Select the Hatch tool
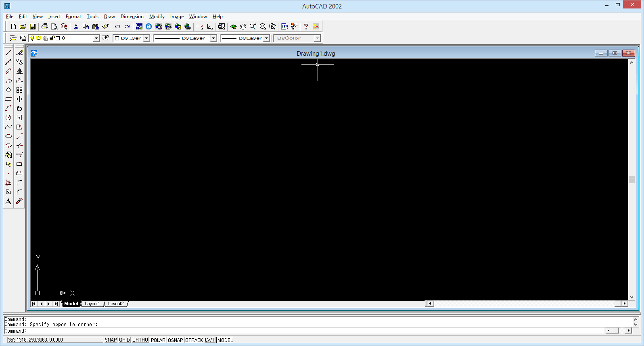This screenshot has width=644, height=346. tap(8, 183)
